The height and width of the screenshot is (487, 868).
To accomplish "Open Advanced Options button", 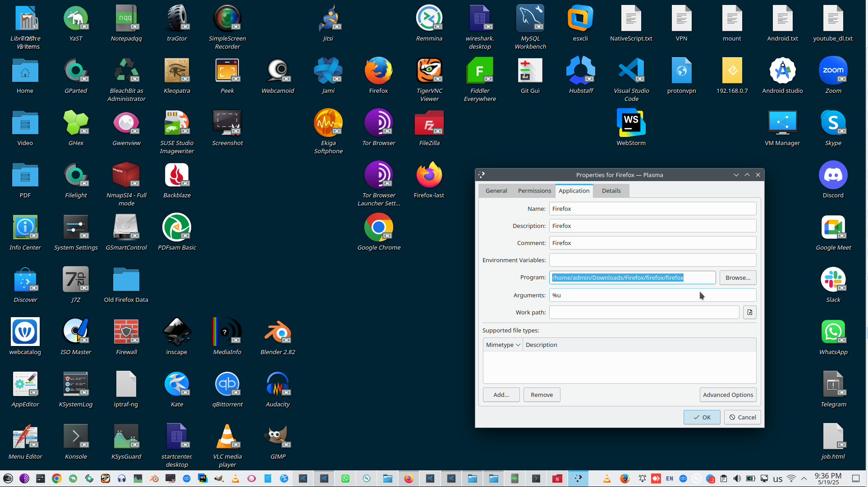I will (x=727, y=395).
